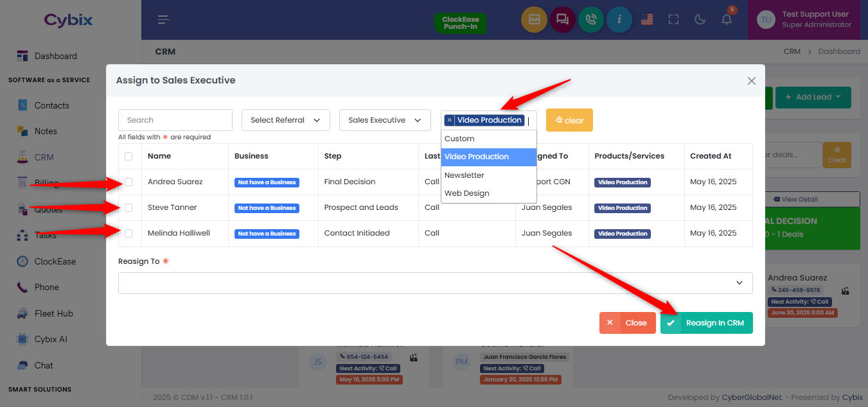
Task: Select Custom from the dropdown list
Action: point(489,139)
